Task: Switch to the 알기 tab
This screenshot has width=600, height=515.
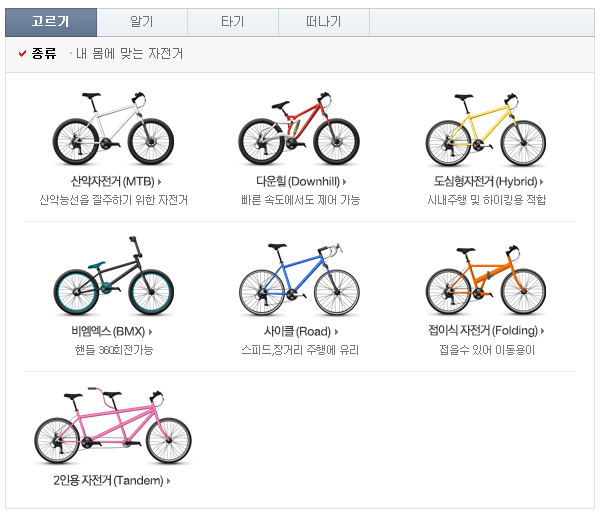Action: pyautogui.click(x=142, y=22)
